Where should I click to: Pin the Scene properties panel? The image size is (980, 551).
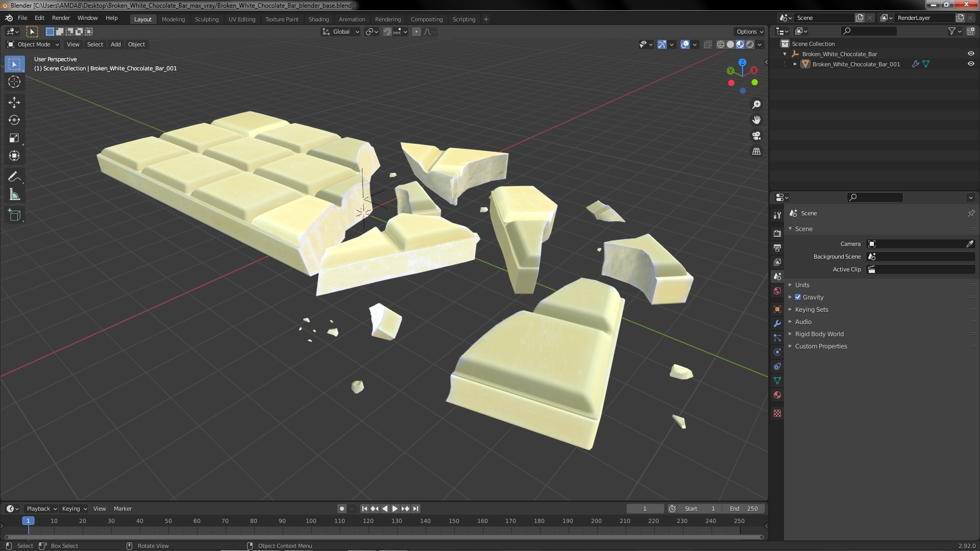[971, 213]
